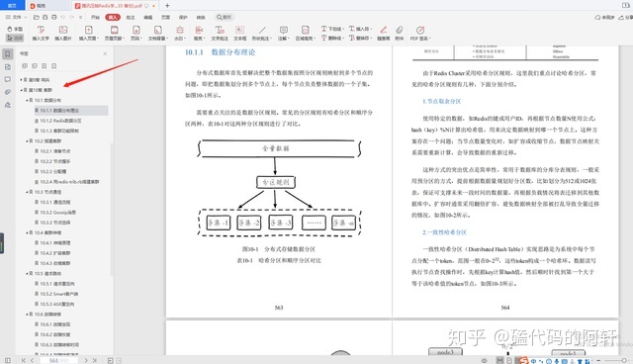Switch to the 页面 ribbon tab
This screenshot has width=633, height=364.
(x=165, y=18)
